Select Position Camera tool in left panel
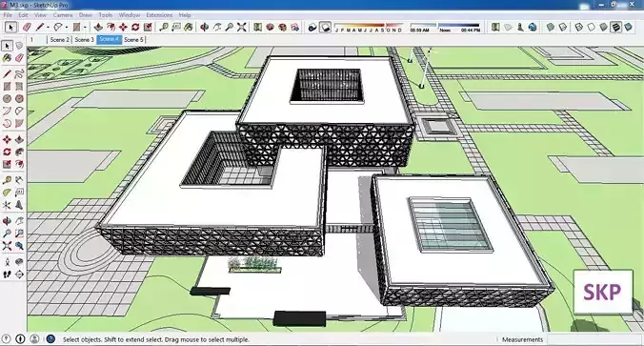 pyautogui.click(x=7, y=262)
